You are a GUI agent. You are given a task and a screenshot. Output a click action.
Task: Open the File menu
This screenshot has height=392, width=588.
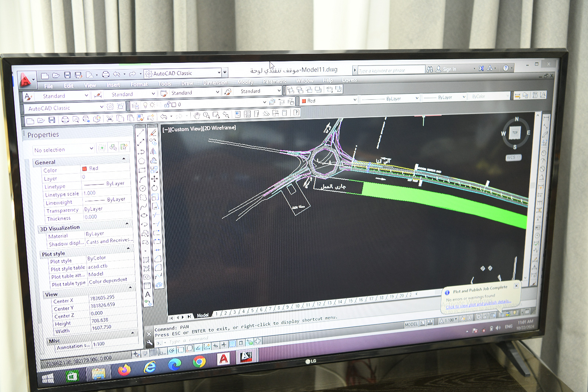(49, 86)
